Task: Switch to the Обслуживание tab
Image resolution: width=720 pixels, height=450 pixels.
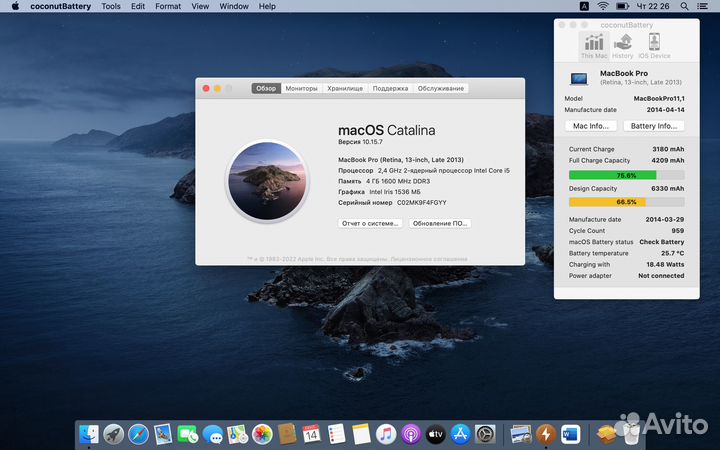Action: (x=441, y=88)
